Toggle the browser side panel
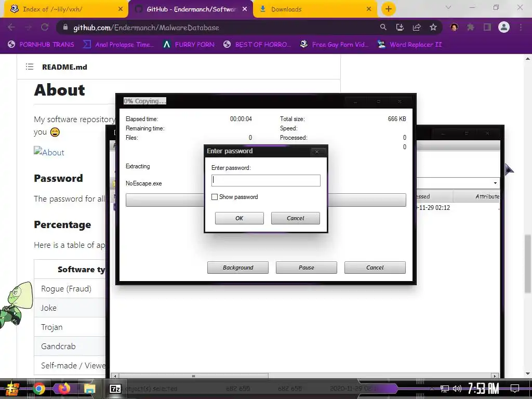532x399 pixels. (487, 27)
